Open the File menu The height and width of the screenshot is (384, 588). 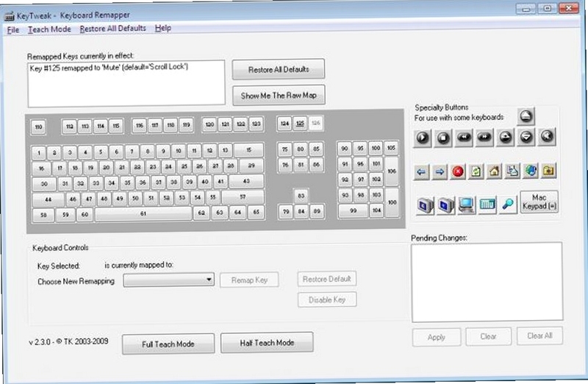tap(13, 30)
